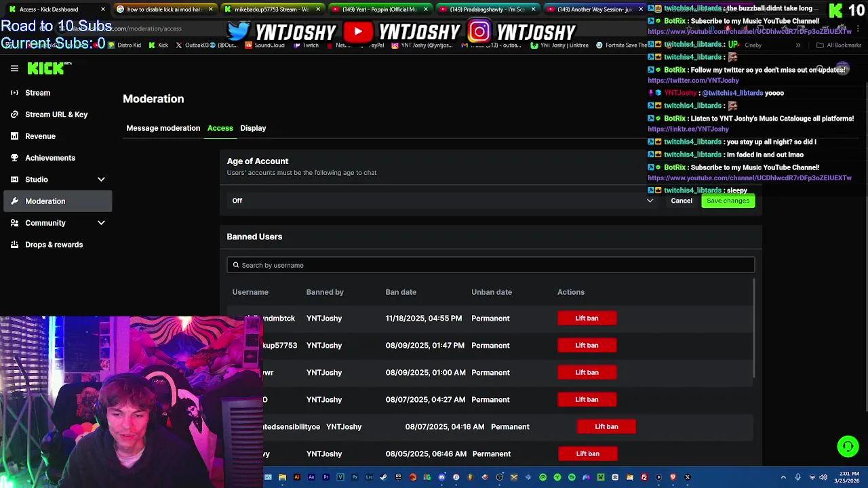Launch Adobe Illustrator from taskbar
868x488 pixels.
click(297, 477)
